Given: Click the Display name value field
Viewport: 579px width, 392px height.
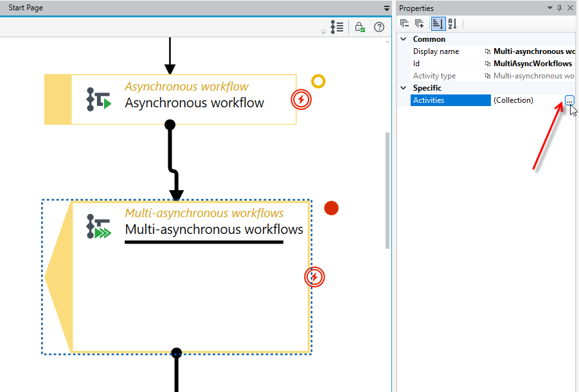Looking at the screenshot, I should click(534, 51).
